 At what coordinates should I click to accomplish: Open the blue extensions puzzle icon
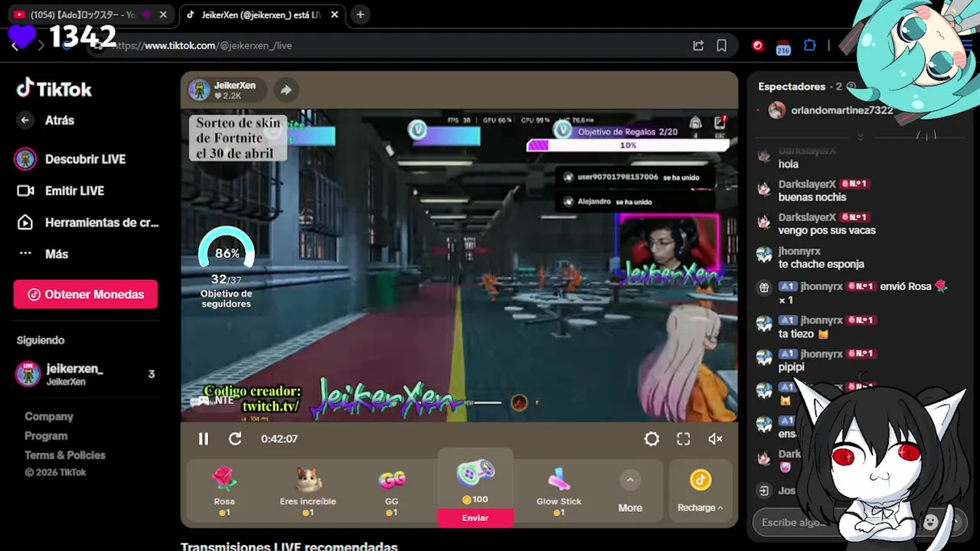pos(810,45)
